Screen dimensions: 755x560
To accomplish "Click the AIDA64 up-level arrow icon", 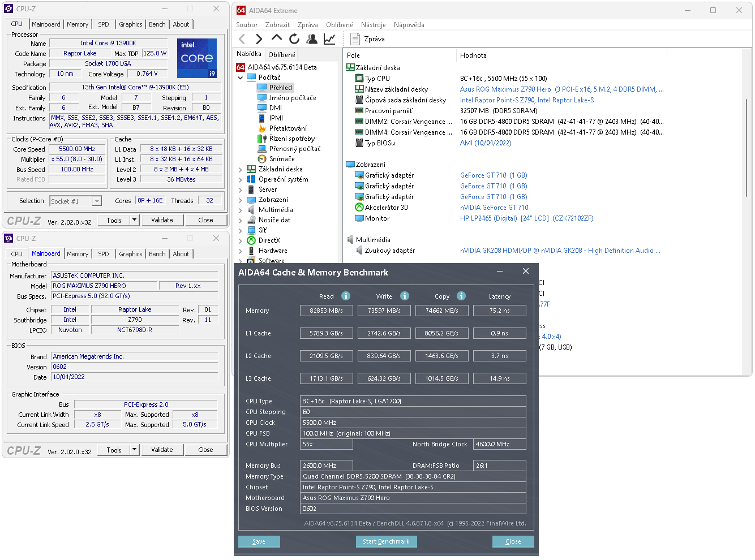I will [x=277, y=38].
